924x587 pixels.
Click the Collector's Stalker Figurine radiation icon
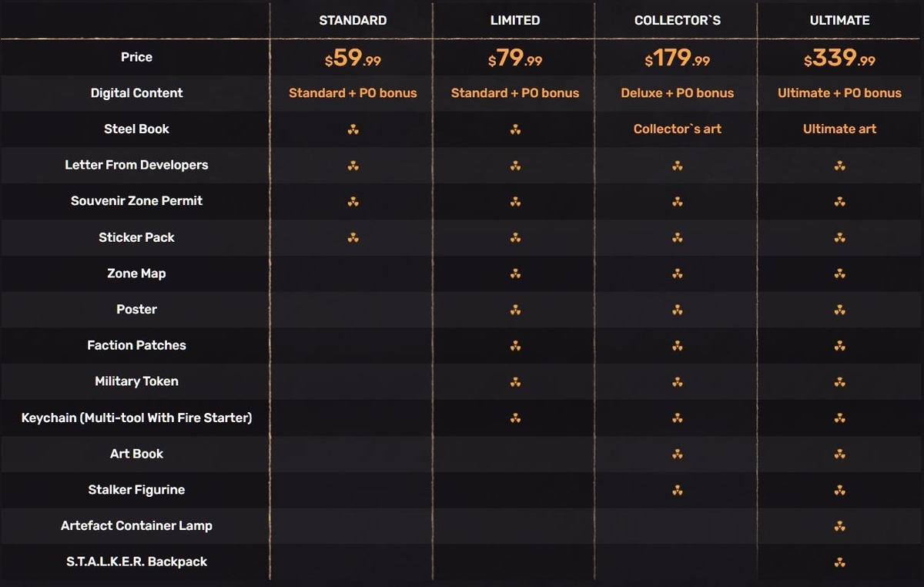click(678, 490)
